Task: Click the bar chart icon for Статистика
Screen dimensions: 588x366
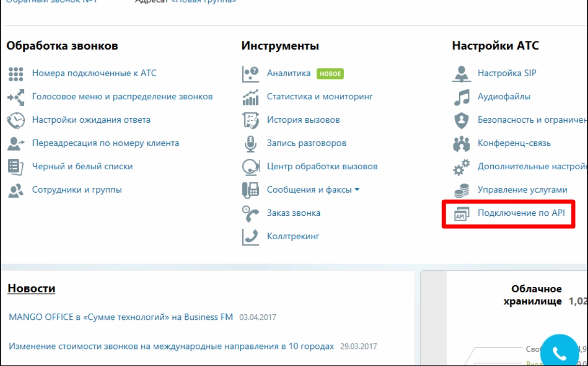Action: click(251, 97)
